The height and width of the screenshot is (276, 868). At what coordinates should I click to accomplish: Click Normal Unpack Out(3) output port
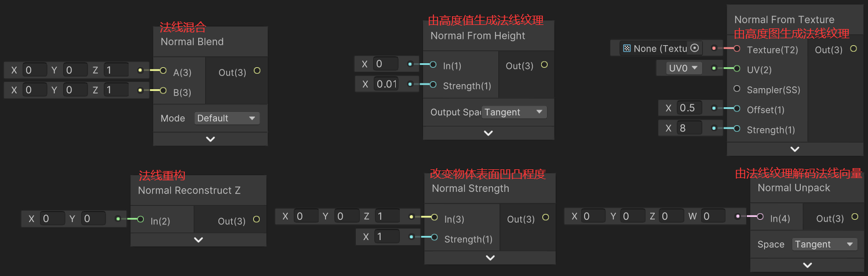click(x=855, y=217)
